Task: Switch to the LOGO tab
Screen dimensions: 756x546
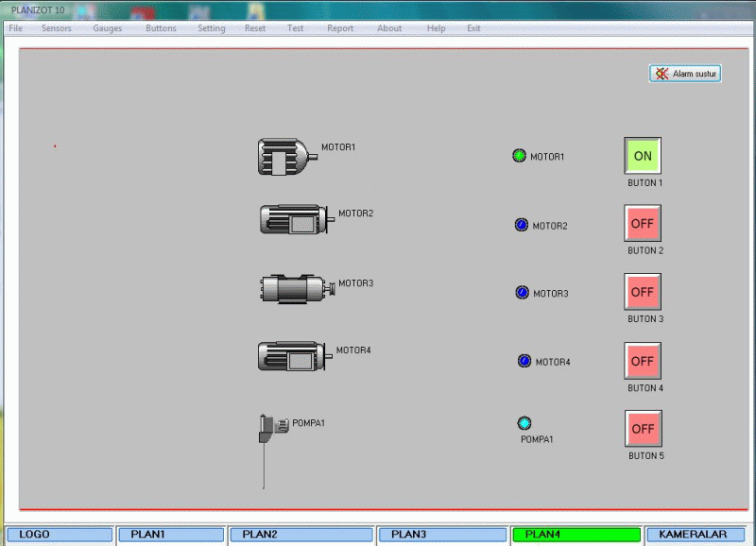Action: coord(60,535)
